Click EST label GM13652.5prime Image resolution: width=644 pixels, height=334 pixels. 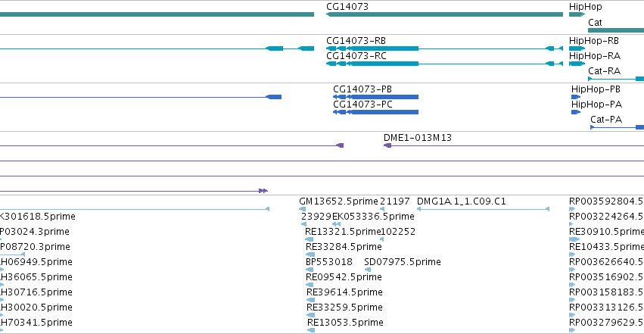point(338,201)
